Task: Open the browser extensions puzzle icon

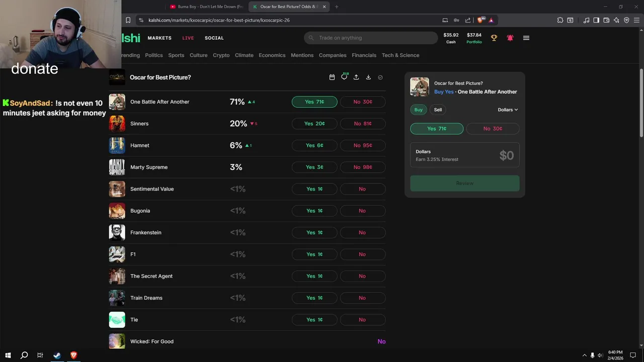Action: [560, 20]
